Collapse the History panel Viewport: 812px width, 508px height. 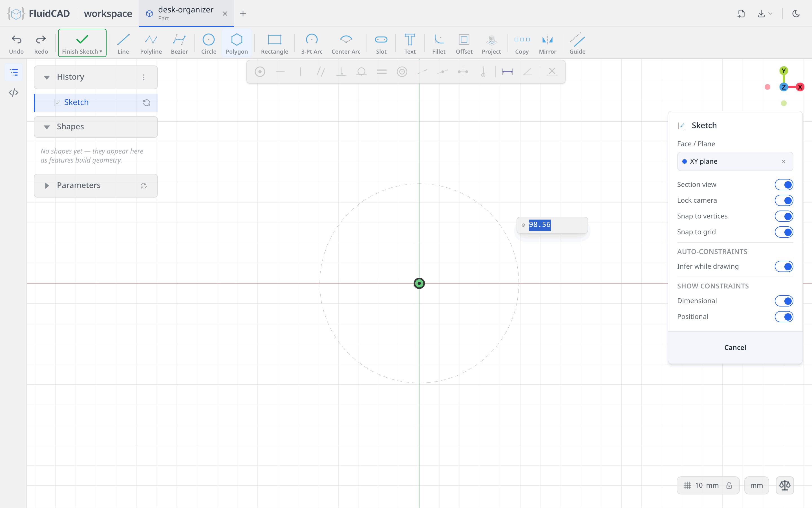click(47, 77)
